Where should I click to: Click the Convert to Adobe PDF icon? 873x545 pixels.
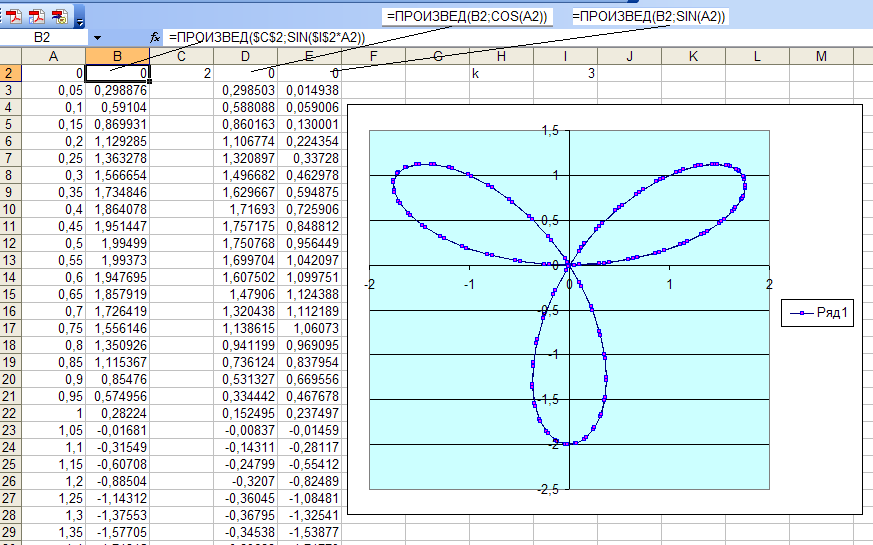14,17
